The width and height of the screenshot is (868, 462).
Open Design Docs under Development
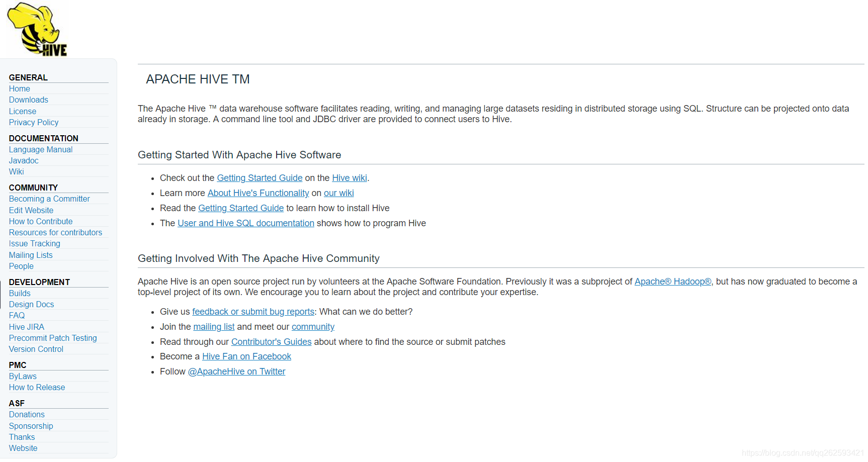[x=31, y=304]
